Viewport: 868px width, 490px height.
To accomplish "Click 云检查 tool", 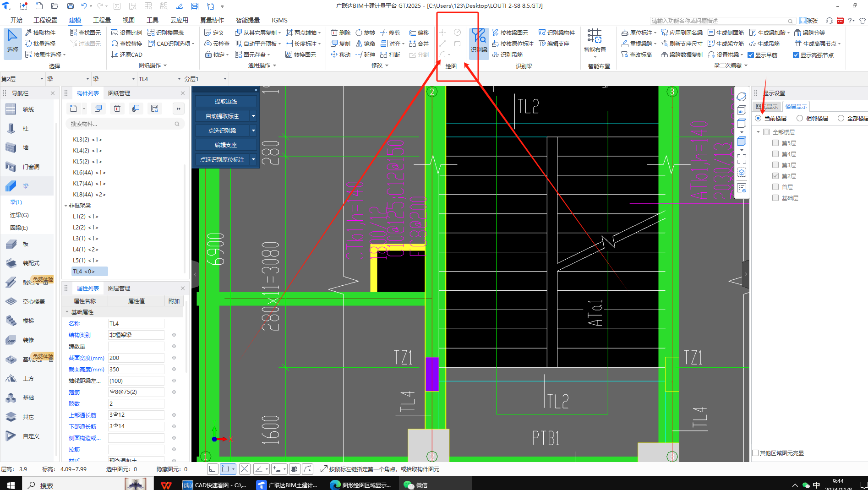I will click(217, 44).
